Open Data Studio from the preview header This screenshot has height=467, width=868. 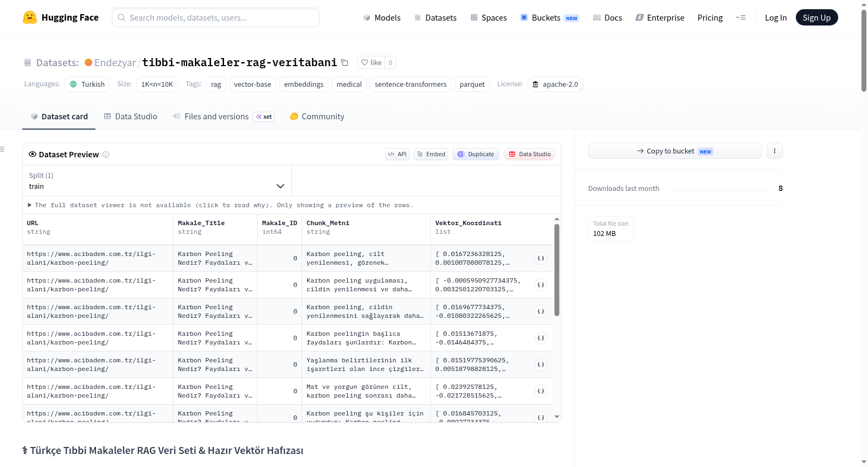pos(529,154)
